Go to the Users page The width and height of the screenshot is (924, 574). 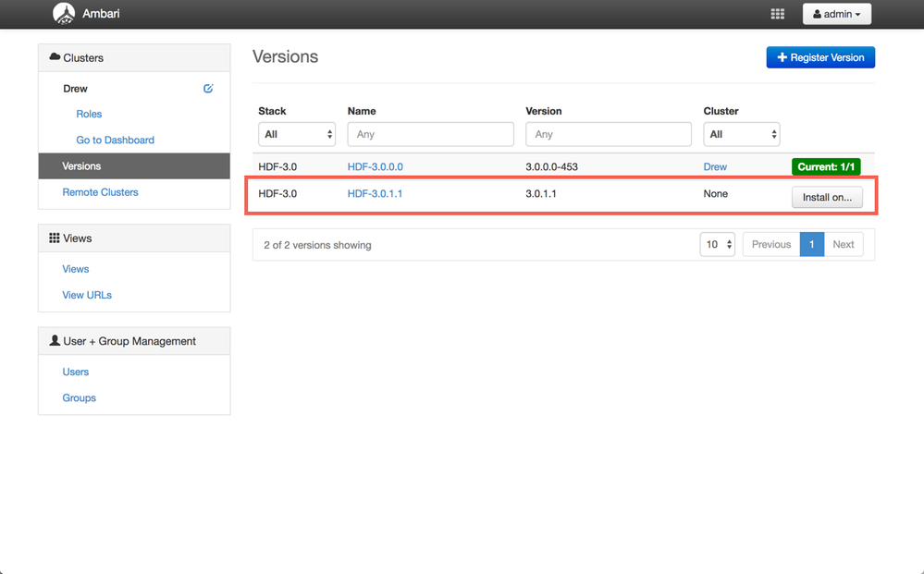[x=76, y=372]
